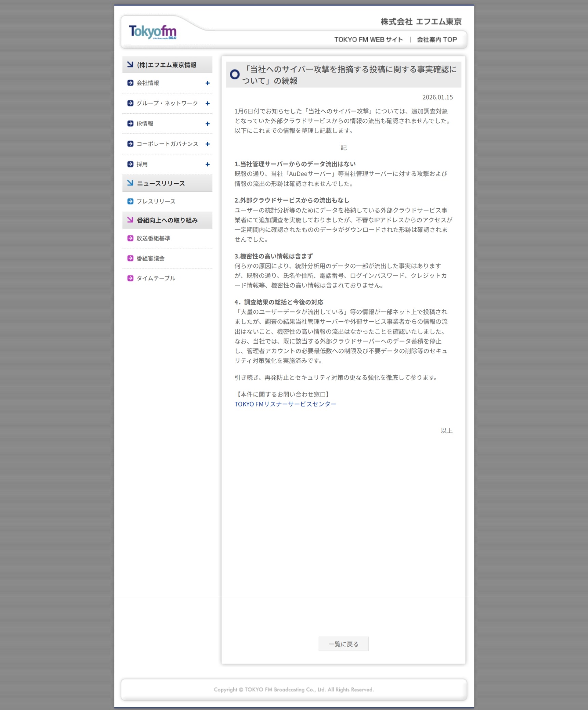Open プレスリリース in sidebar
The width and height of the screenshot is (588, 710).
[156, 202]
